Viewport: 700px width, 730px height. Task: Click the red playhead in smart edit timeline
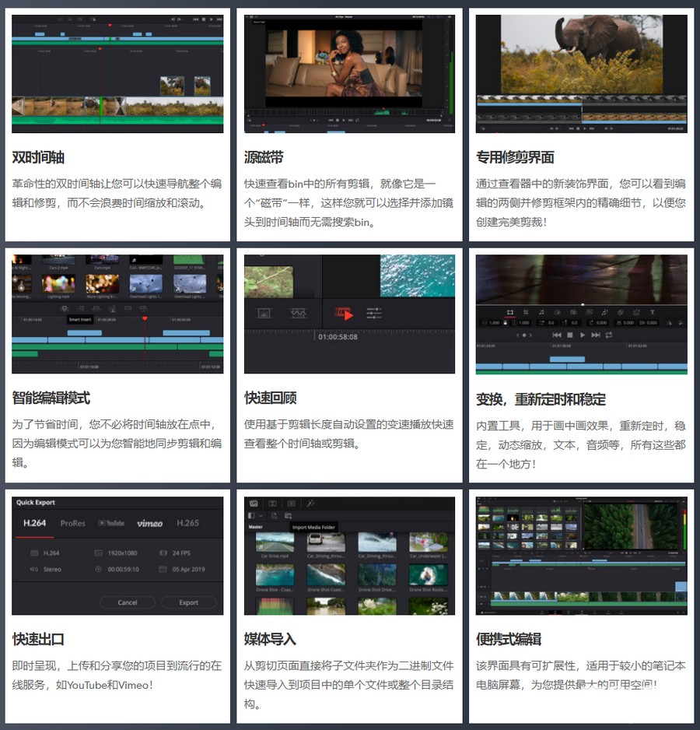pyautogui.click(x=145, y=318)
